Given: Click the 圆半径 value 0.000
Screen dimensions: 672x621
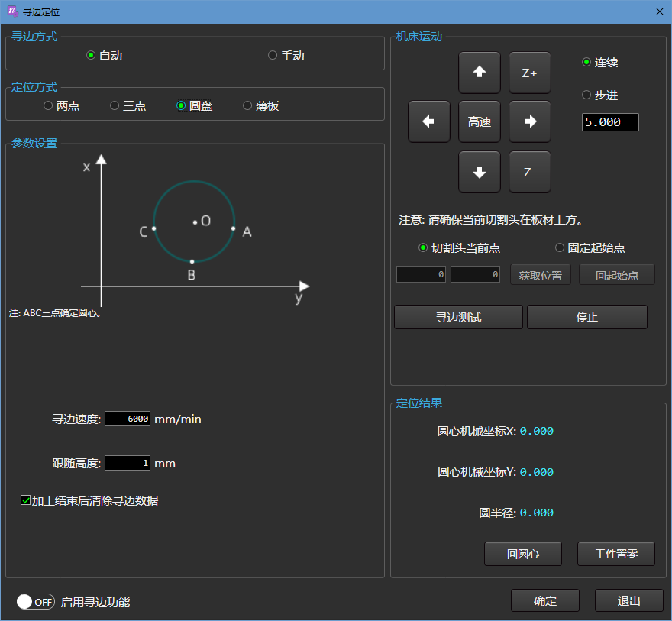Looking at the screenshot, I should [537, 513].
